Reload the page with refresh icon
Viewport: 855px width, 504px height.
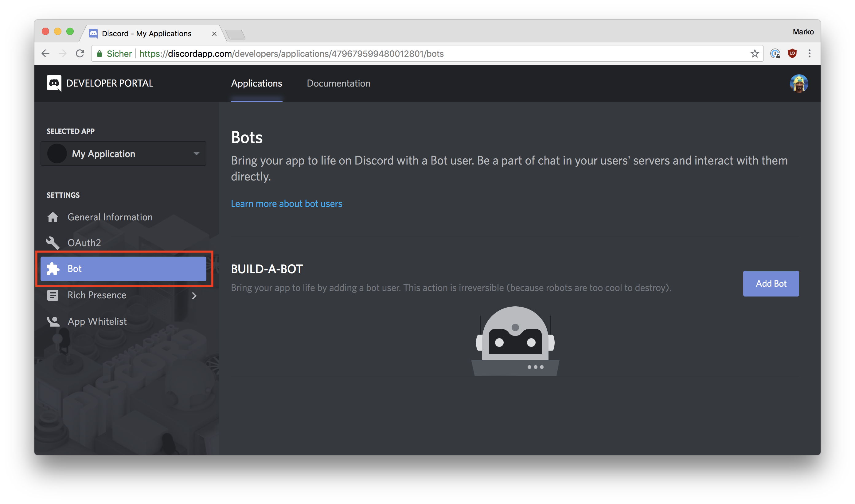tap(80, 54)
